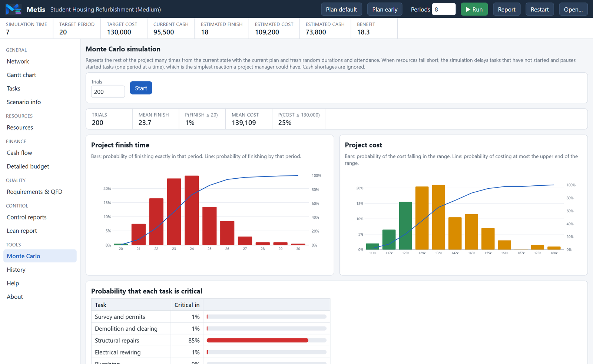Run the simulation with the green Run button
593x364 pixels.
pos(474,9)
